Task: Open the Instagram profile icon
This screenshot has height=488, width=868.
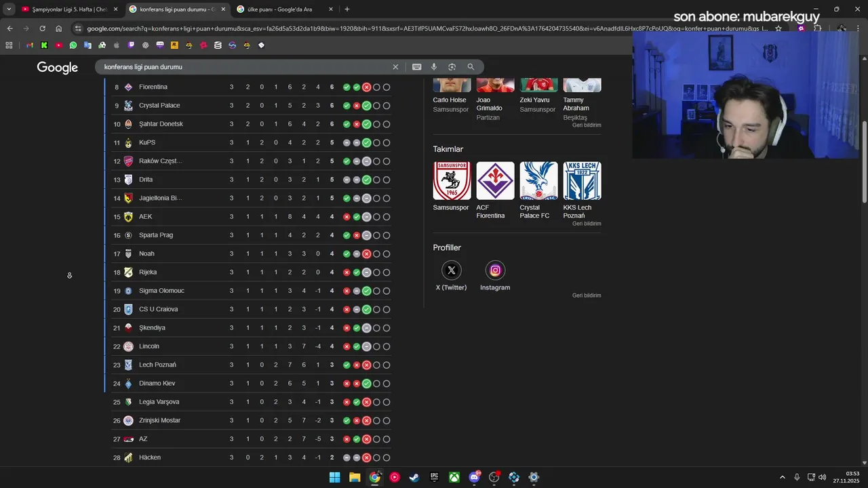Action: (x=495, y=270)
